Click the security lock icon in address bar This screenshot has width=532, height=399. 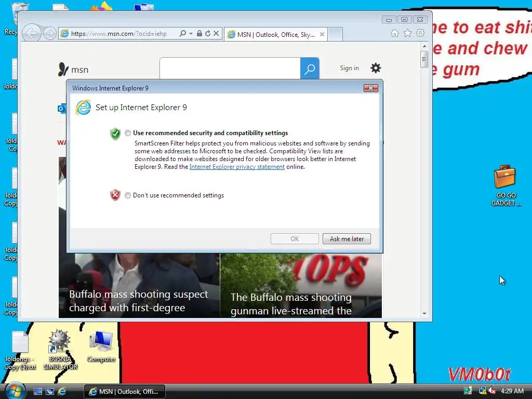pyautogui.click(x=199, y=33)
